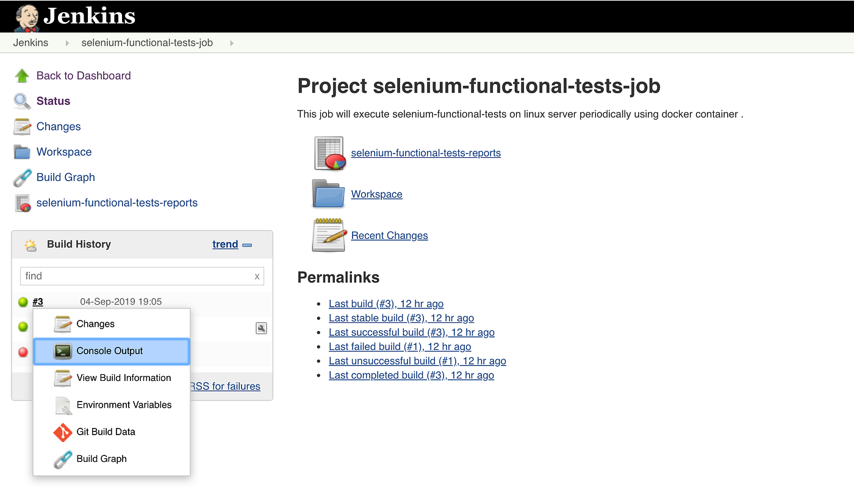The height and width of the screenshot is (504, 854).
Task: Click the console output icon beside build #2
Action: tap(261, 328)
